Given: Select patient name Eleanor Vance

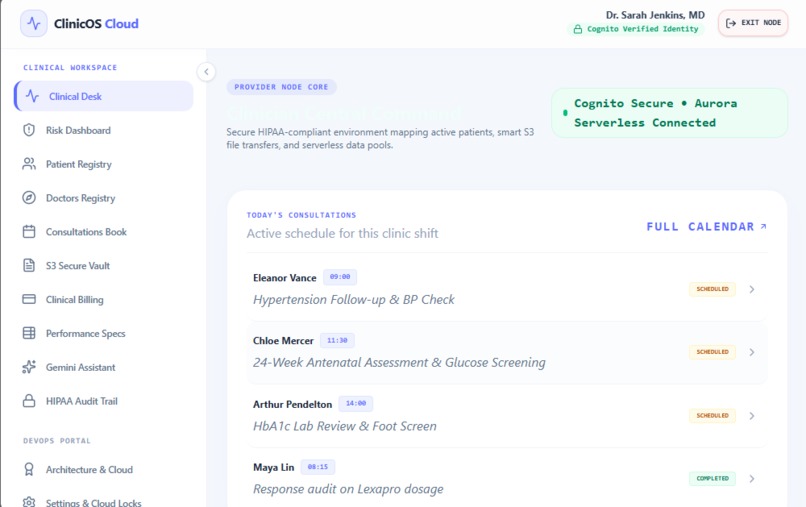Looking at the screenshot, I should (284, 278).
